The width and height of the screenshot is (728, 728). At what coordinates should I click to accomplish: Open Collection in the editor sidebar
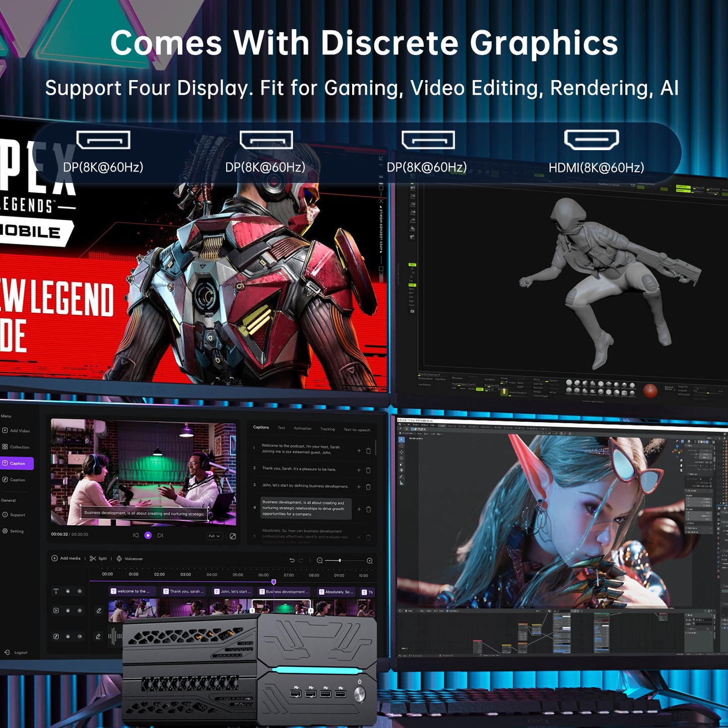click(16, 447)
